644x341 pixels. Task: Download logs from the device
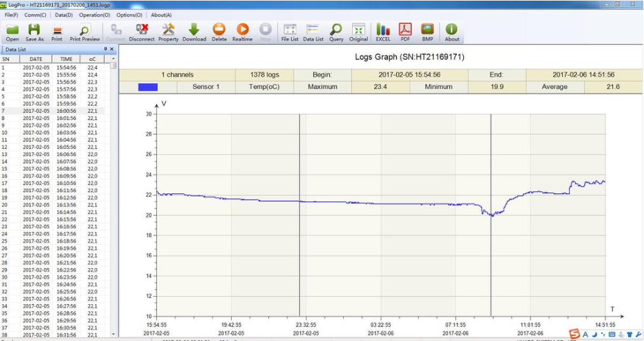tap(194, 32)
